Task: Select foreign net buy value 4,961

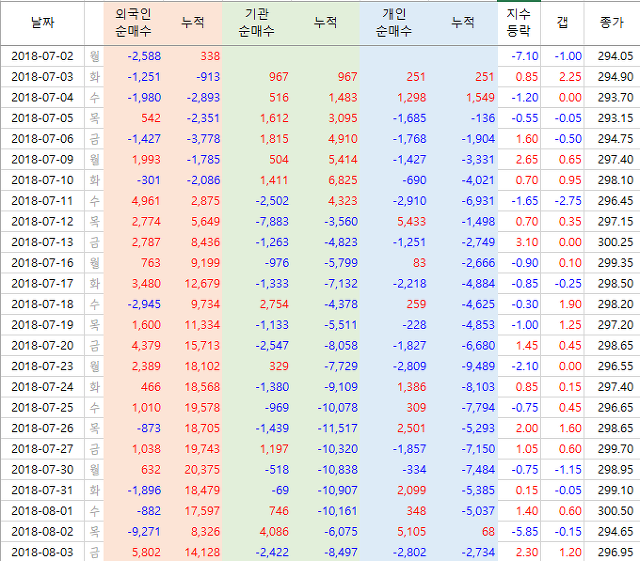Action: 146,201
